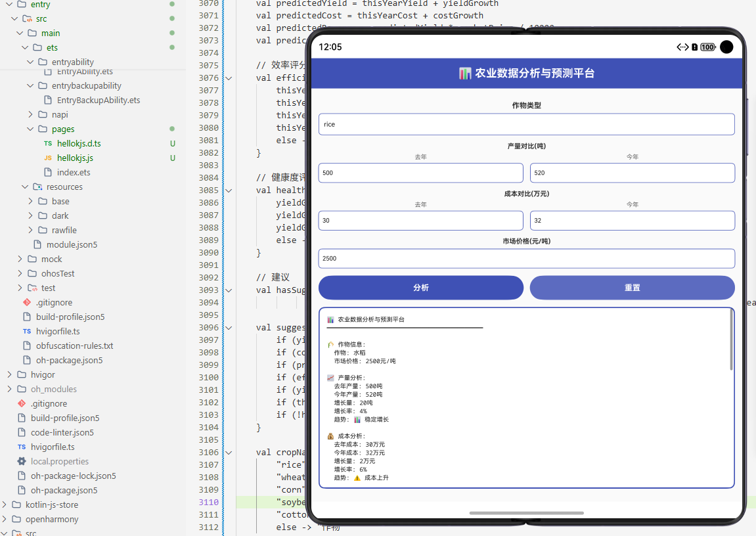
Task: Click the TS icon of root hvigorfile.ts
Action: 22,447
